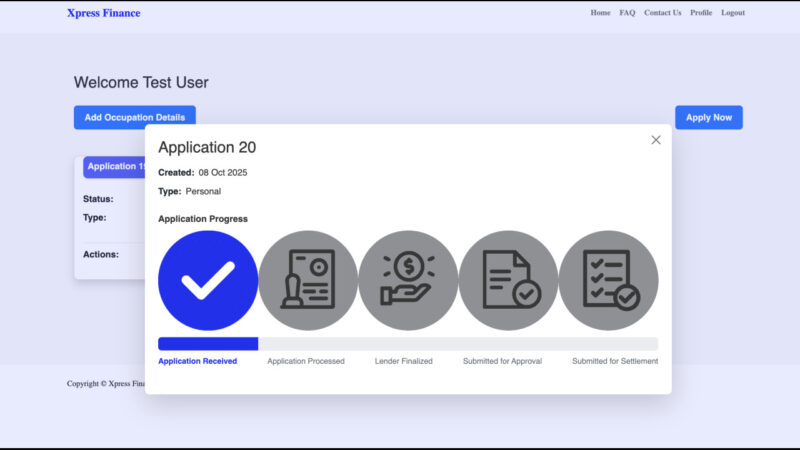Click the Apply Now button
Screen dimensions: 800x450
(x=709, y=117)
